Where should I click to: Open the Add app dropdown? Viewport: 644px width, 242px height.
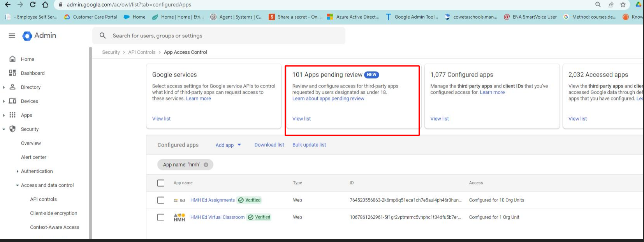(x=229, y=145)
